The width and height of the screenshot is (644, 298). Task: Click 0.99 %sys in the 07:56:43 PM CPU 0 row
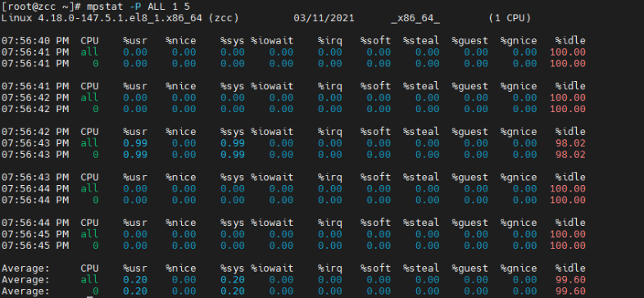pyautogui.click(x=233, y=155)
